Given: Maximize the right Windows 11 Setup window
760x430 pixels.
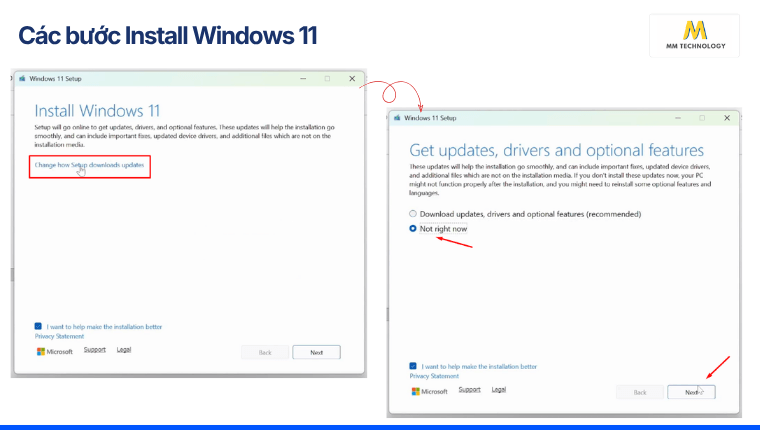Looking at the screenshot, I should pos(702,118).
